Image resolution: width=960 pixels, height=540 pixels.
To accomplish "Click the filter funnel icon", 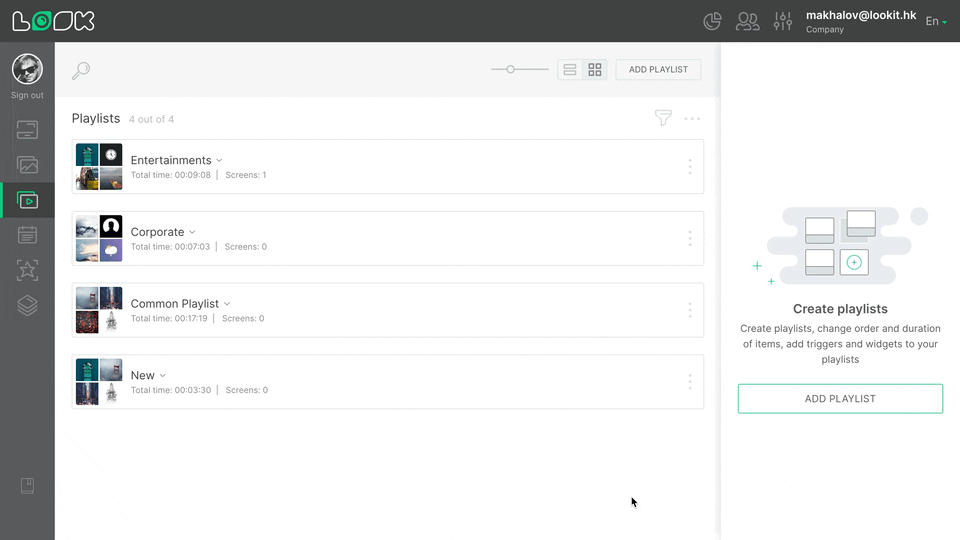I will click(663, 118).
